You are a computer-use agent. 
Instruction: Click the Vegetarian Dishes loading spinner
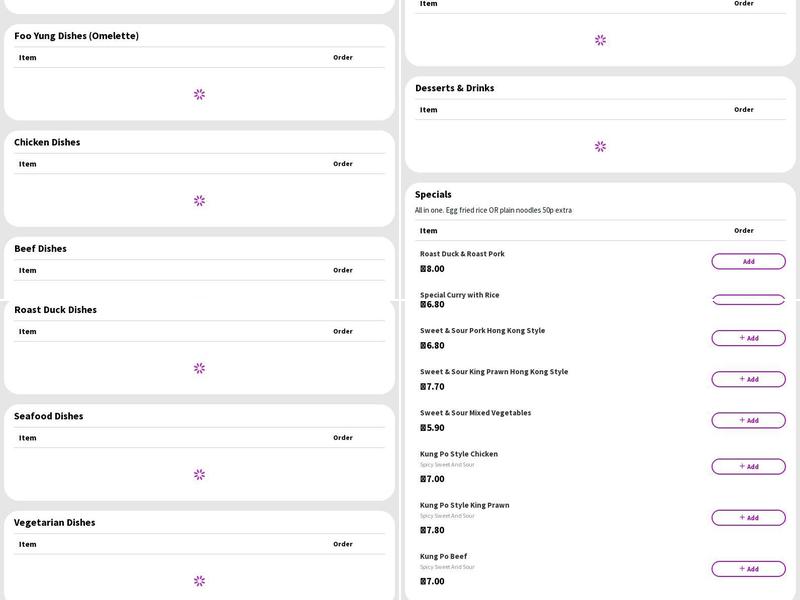pyautogui.click(x=199, y=580)
